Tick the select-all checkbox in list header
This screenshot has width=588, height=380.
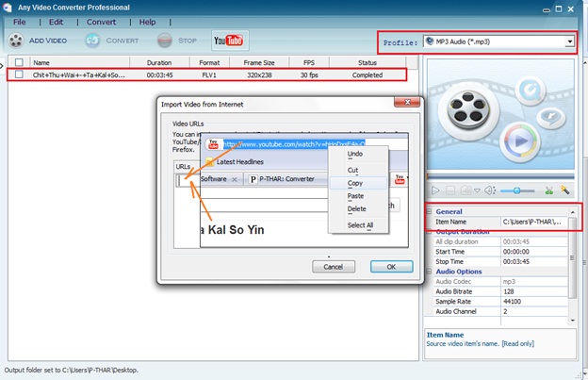click(19, 62)
